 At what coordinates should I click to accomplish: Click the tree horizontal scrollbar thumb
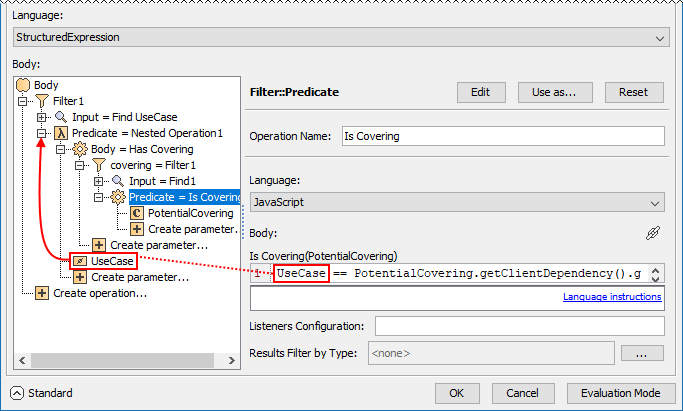122,360
